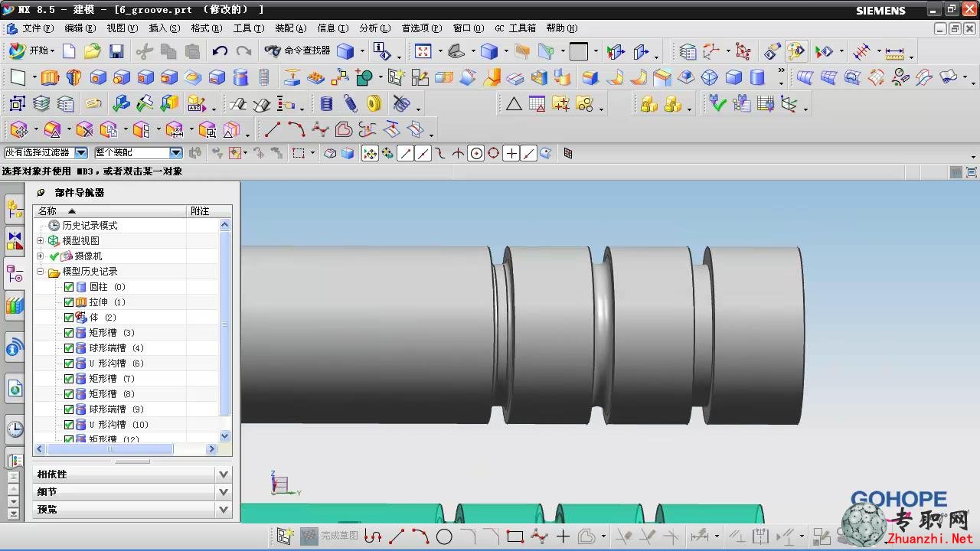This screenshot has height=551, width=980.
Task: Click the Fit view icon
Action: (423, 51)
